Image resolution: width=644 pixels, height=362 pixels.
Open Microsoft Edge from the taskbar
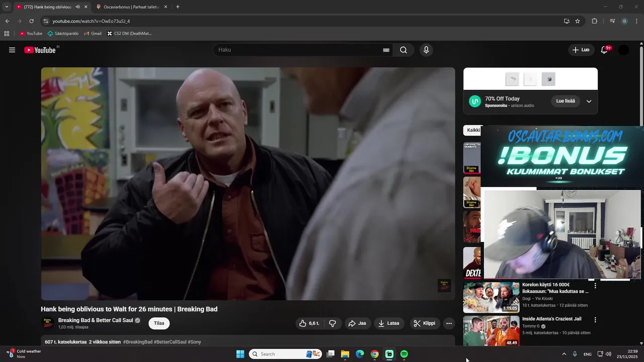[360, 354]
